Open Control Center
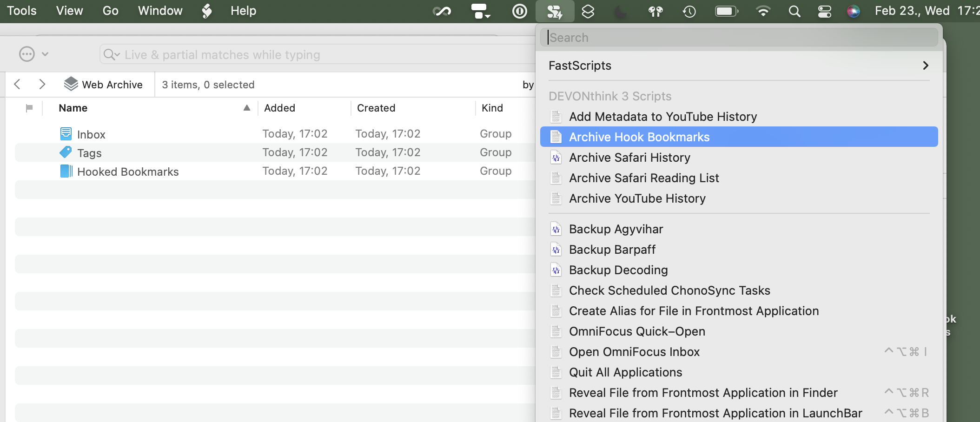980x422 pixels. tap(825, 11)
